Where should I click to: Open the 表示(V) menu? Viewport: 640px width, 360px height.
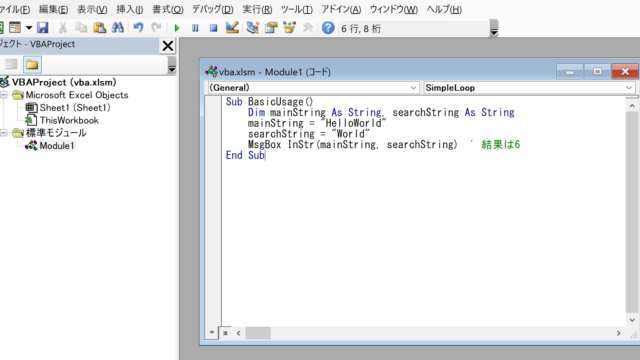92,9
